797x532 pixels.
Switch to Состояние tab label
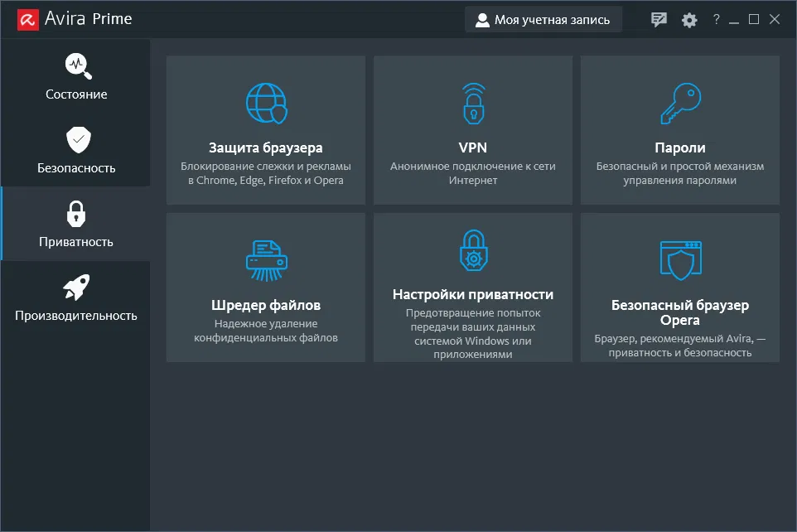point(76,94)
